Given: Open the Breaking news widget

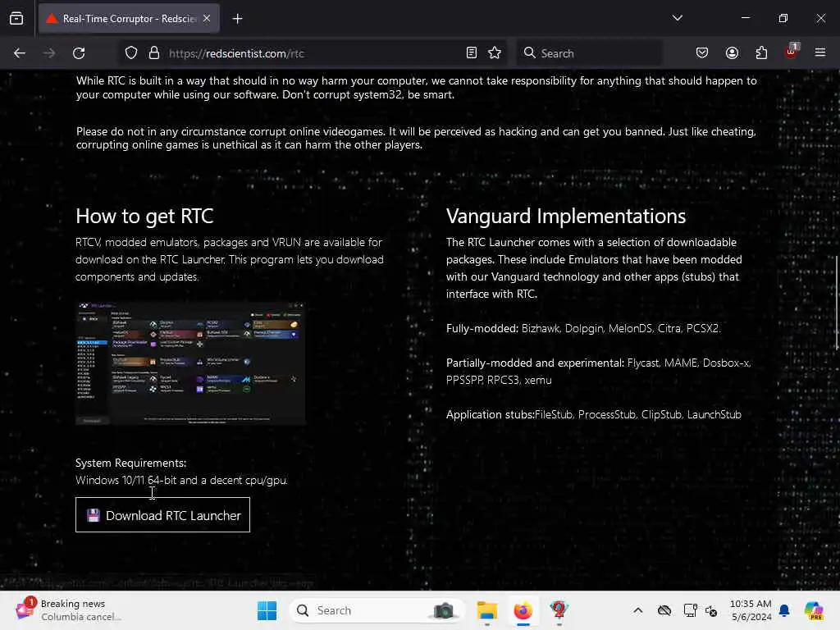Looking at the screenshot, I should [x=68, y=610].
